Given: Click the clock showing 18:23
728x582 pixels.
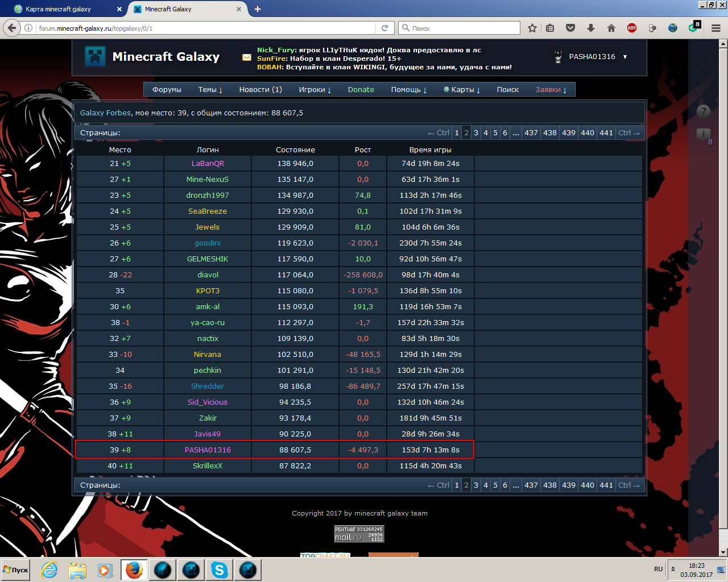Looking at the screenshot, I should [x=697, y=566].
